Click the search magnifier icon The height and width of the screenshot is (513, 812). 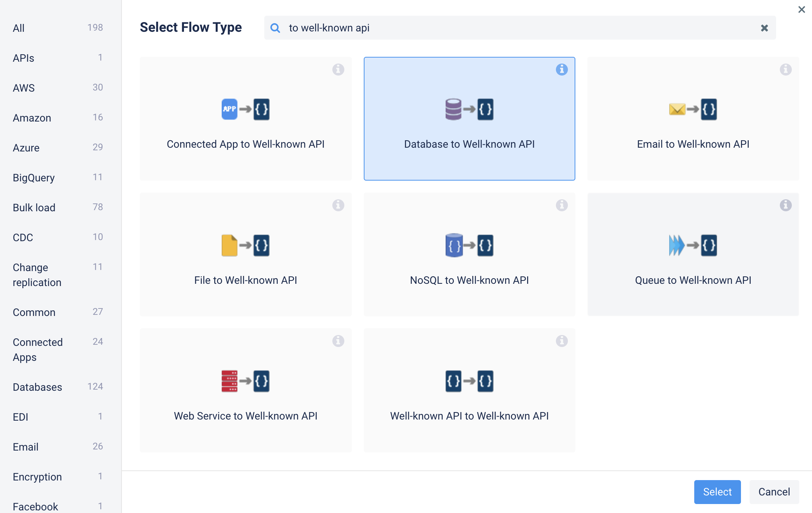tap(275, 28)
